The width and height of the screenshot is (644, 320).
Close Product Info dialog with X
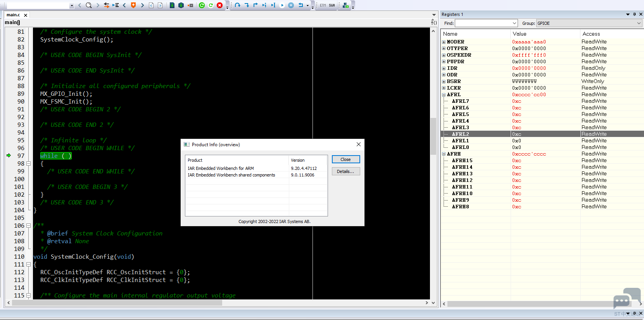pyautogui.click(x=359, y=144)
